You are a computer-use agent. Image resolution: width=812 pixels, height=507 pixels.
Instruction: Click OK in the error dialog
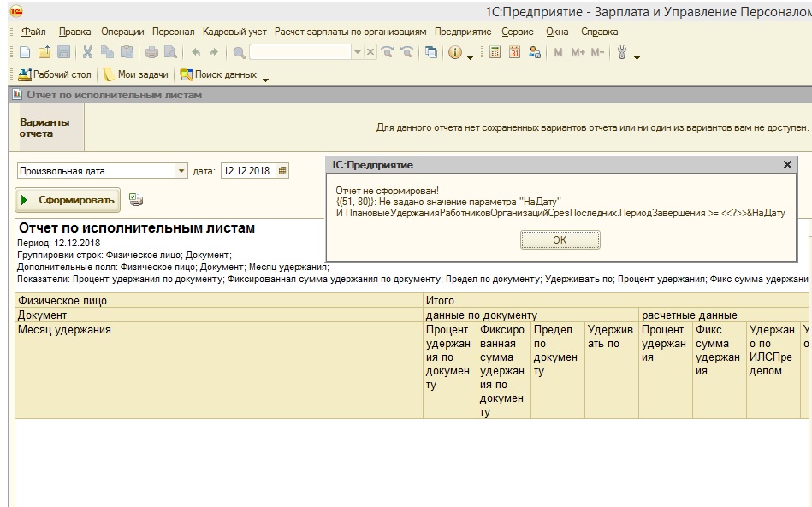pyautogui.click(x=560, y=240)
